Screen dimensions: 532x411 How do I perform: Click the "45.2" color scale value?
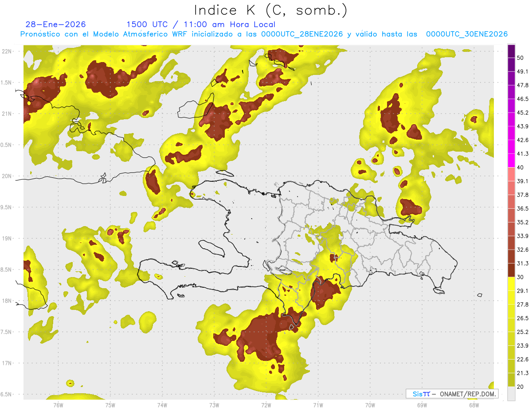(523, 113)
